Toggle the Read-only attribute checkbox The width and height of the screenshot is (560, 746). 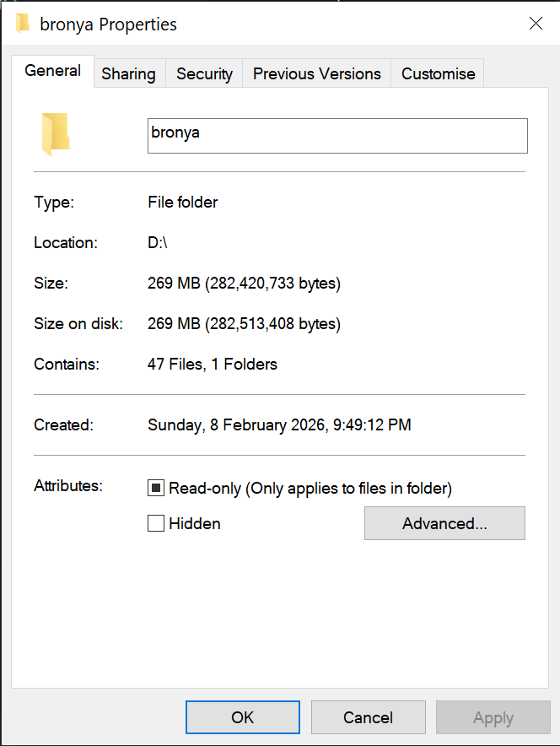[156, 488]
